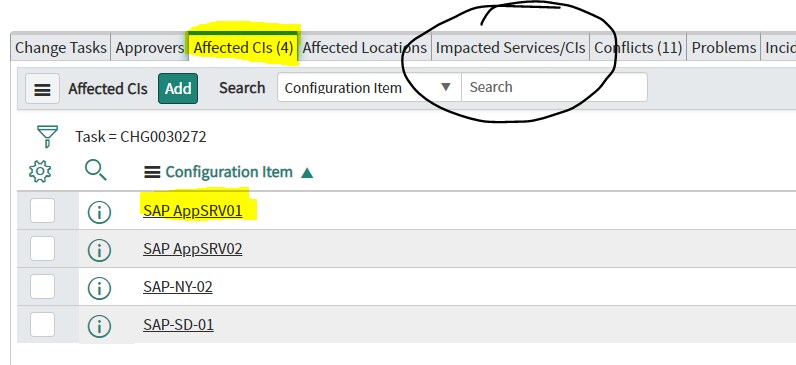The width and height of the screenshot is (796, 365).
Task: Check the SAP AppSRV02 row checkbox
Action: [42, 248]
